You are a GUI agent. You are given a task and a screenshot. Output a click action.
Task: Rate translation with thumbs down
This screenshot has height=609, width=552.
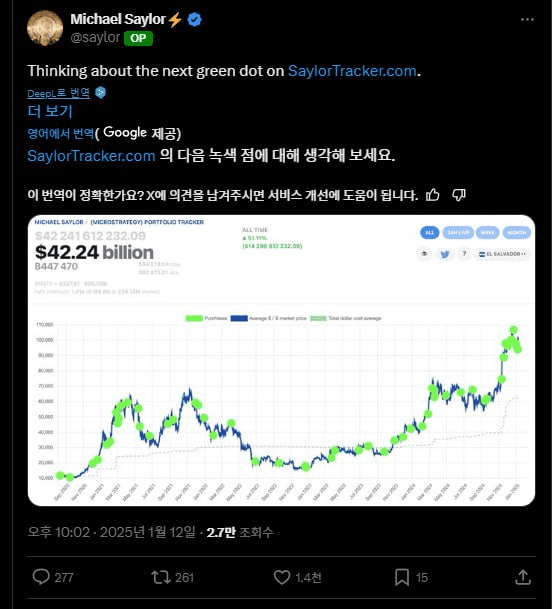[459, 195]
